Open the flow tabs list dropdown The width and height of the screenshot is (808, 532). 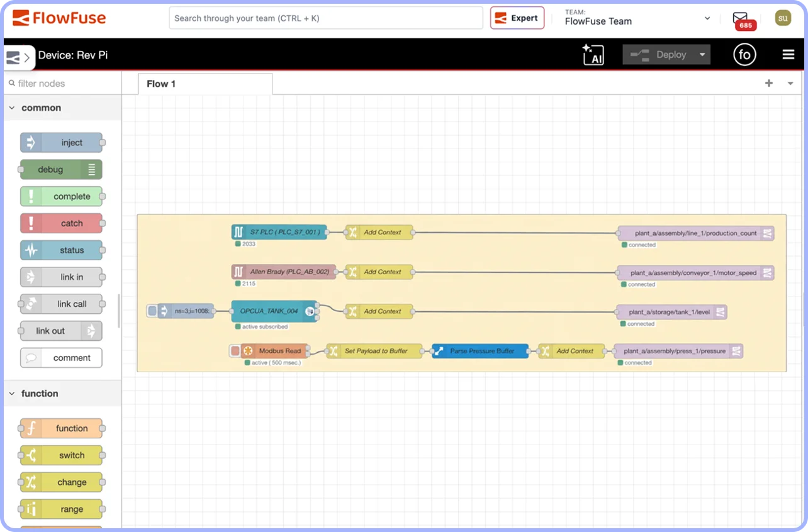click(x=790, y=83)
